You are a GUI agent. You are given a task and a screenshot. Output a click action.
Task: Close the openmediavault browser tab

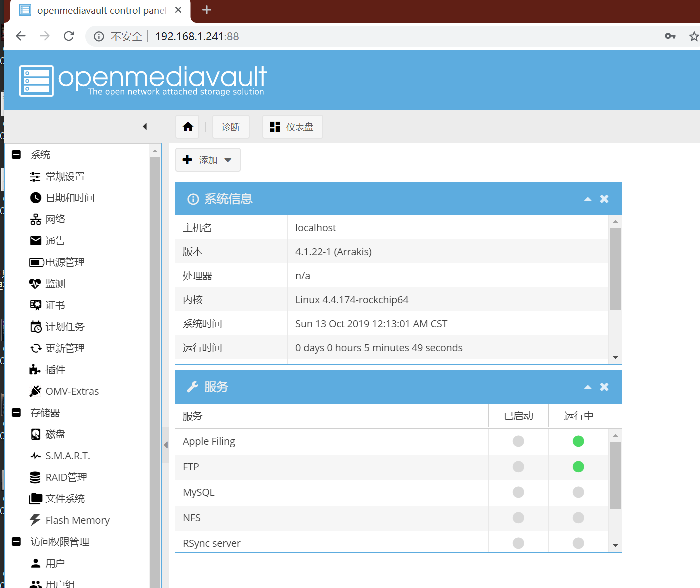coord(178,10)
